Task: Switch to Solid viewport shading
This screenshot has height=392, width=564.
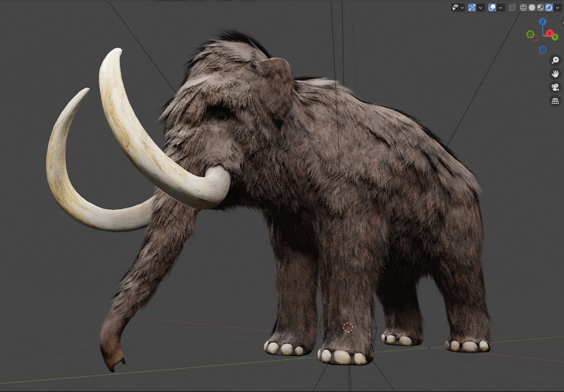Action: tap(532, 8)
